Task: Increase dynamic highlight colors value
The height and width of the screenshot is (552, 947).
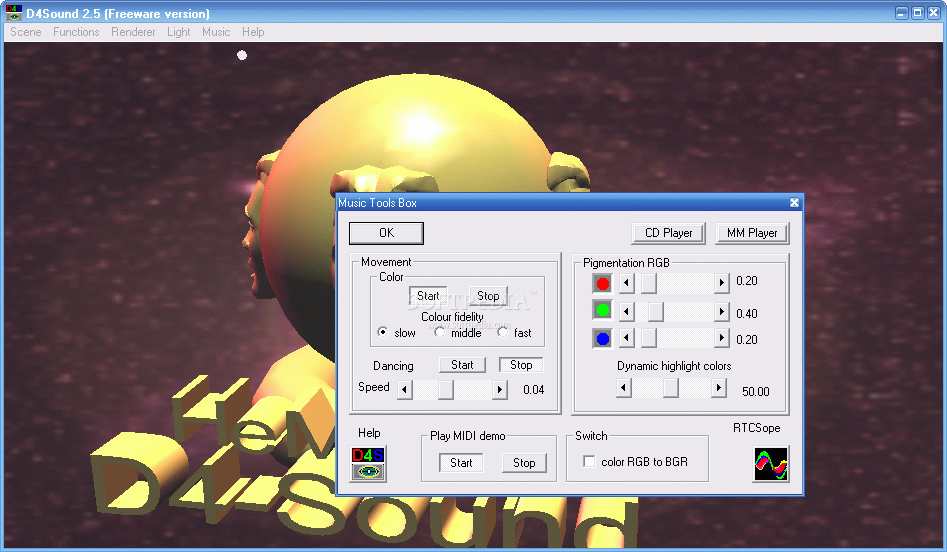Action: tap(718, 388)
